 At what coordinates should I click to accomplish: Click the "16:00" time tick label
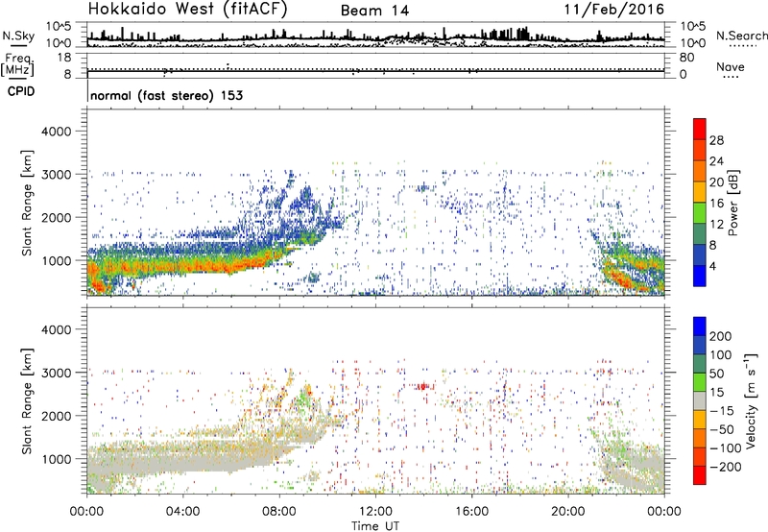(x=471, y=512)
